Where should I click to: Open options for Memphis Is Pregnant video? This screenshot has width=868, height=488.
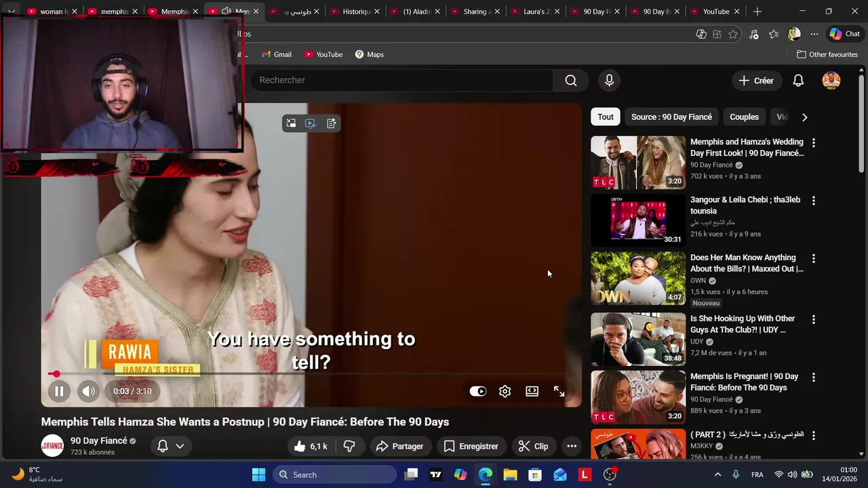[813, 377]
